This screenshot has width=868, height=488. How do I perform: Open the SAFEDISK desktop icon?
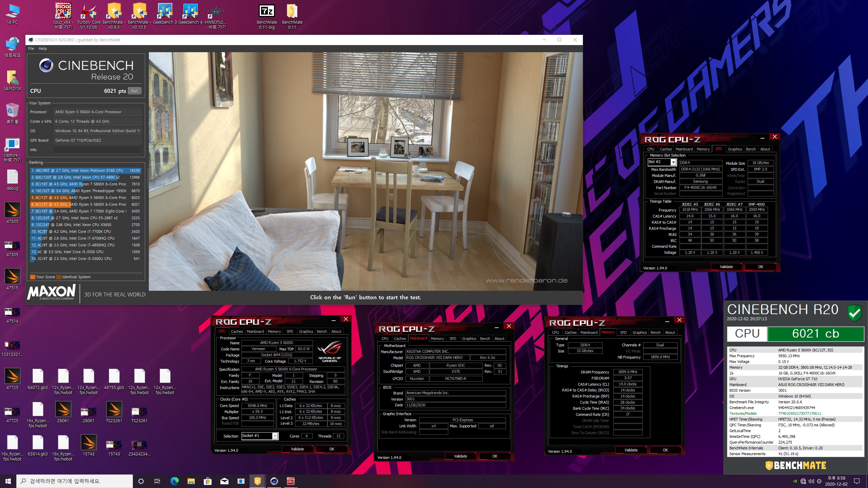click(x=13, y=80)
